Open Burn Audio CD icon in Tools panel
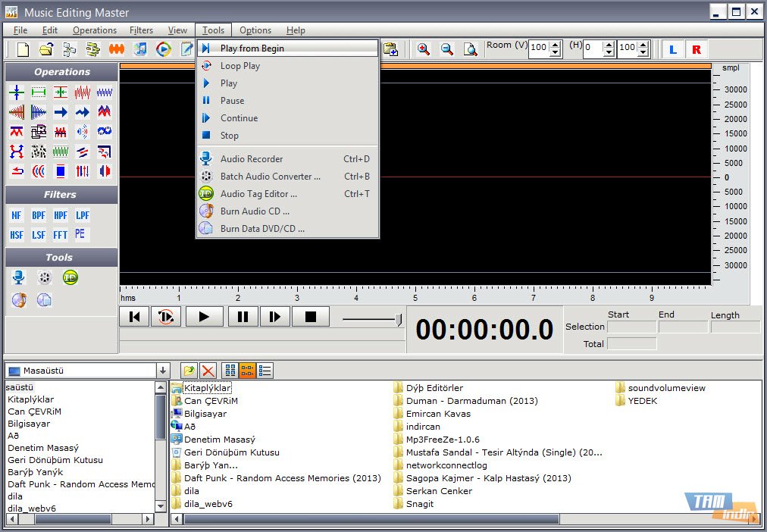 19,300
